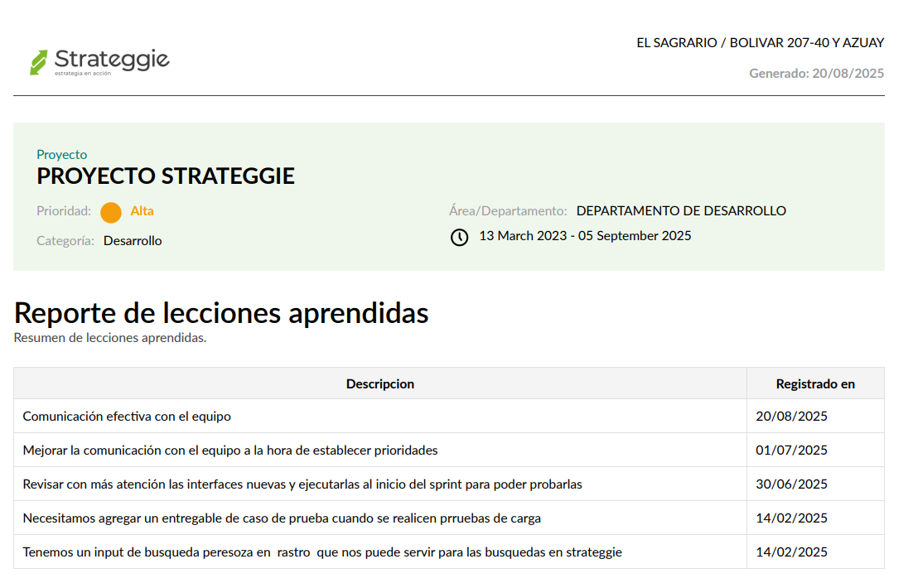Open DEPARTAMENTO DE DESARROLLO details

[x=681, y=210]
